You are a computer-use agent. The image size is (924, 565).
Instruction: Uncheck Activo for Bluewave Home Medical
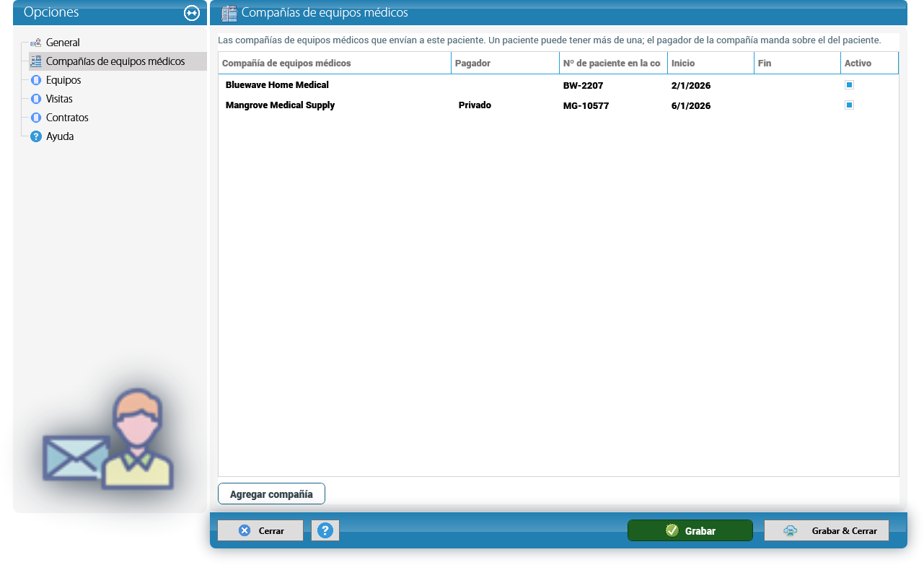tap(849, 85)
